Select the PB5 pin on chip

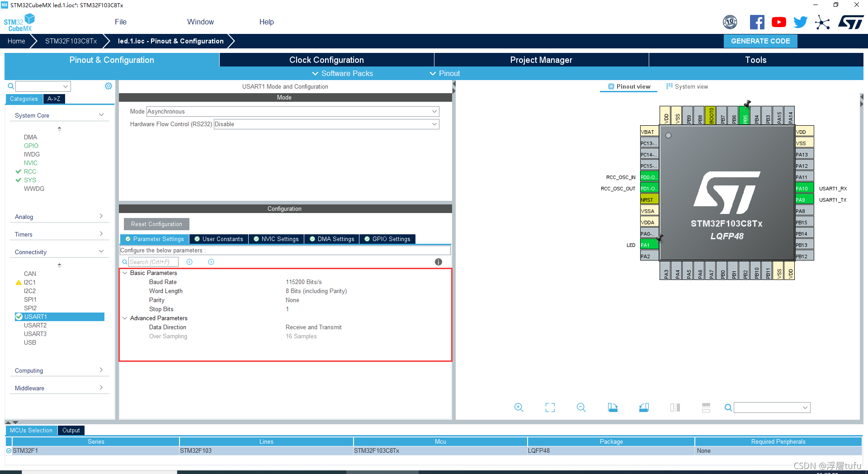coord(745,116)
